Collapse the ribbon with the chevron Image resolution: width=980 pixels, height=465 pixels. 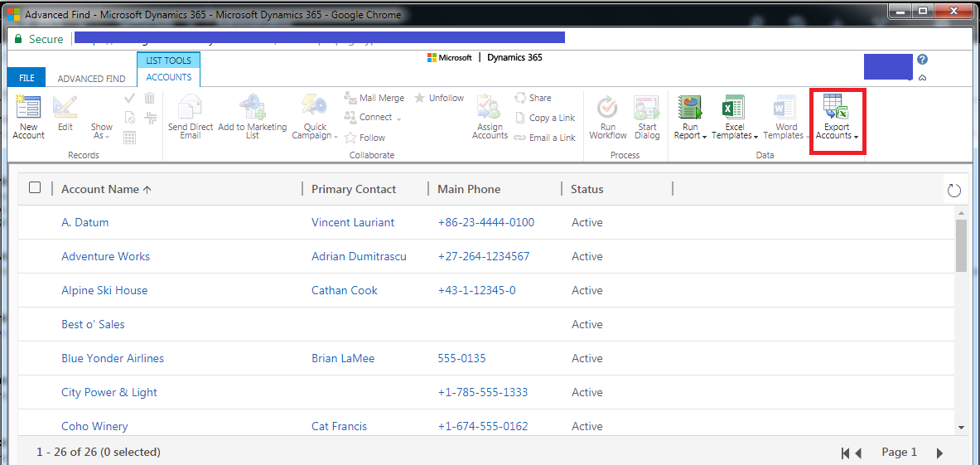point(922,78)
